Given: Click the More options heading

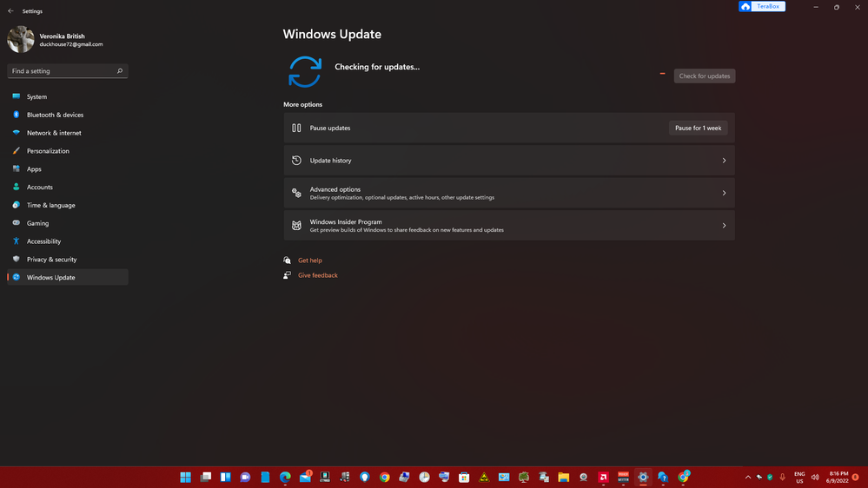Looking at the screenshot, I should 302,104.
